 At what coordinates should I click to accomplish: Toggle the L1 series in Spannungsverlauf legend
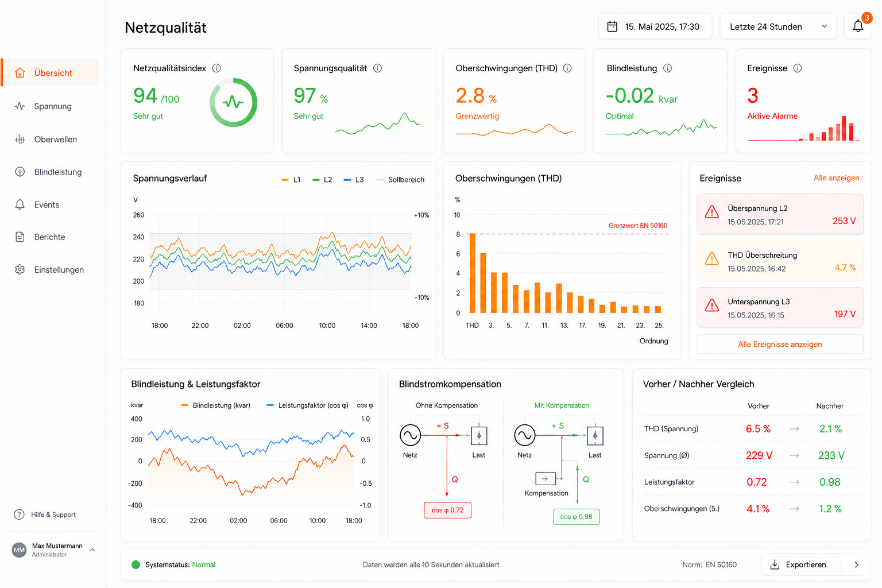291,180
